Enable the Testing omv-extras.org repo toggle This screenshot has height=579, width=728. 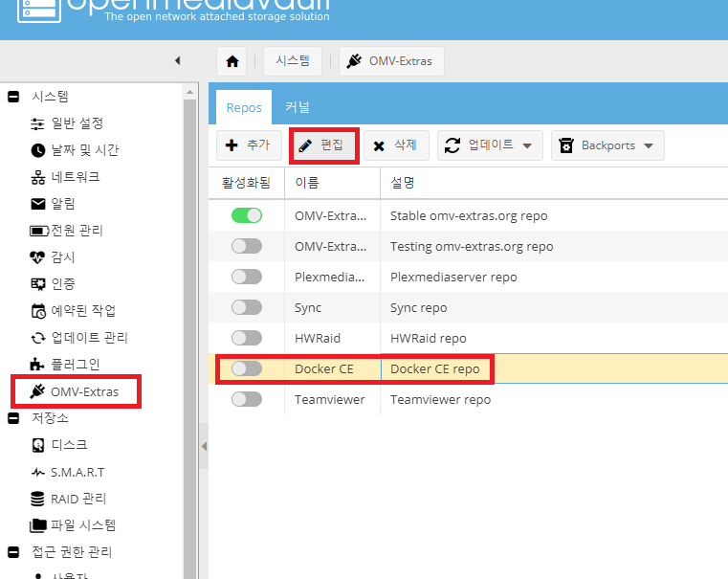pyautogui.click(x=247, y=246)
